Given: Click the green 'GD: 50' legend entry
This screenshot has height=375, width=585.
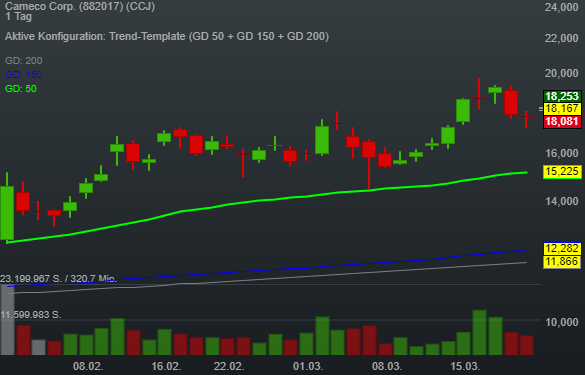Looking at the screenshot, I should (21, 89).
